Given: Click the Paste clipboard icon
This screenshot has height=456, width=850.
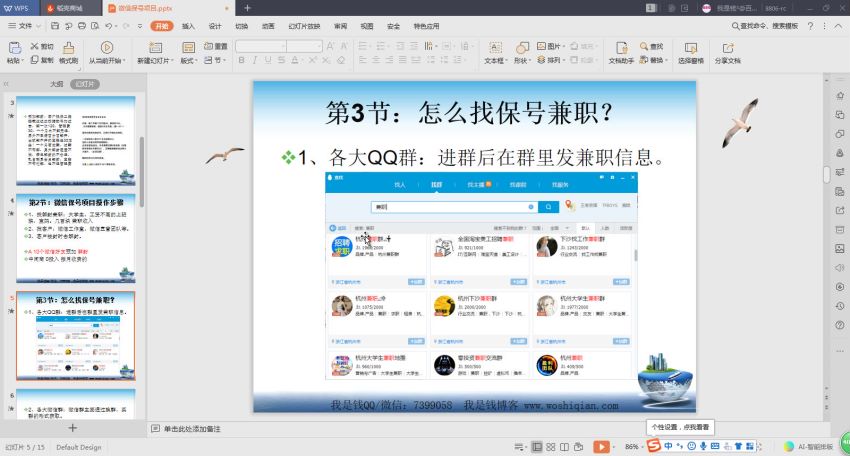Looking at the screenshot, I should point(14,48).
